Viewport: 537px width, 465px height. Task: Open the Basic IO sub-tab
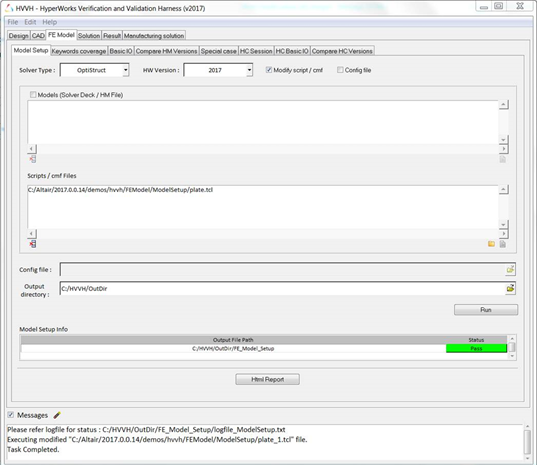pyautogui.click(x=121, y=51)
